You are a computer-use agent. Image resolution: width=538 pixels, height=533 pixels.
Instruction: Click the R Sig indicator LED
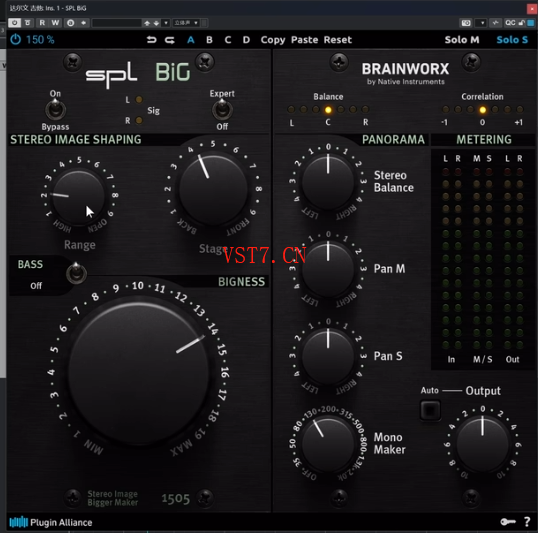[x=139, y=120]
